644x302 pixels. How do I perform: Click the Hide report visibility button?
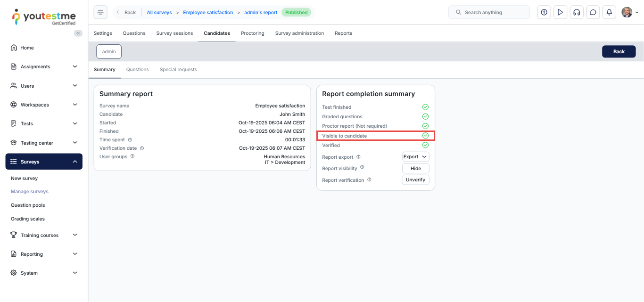(415, 168)
